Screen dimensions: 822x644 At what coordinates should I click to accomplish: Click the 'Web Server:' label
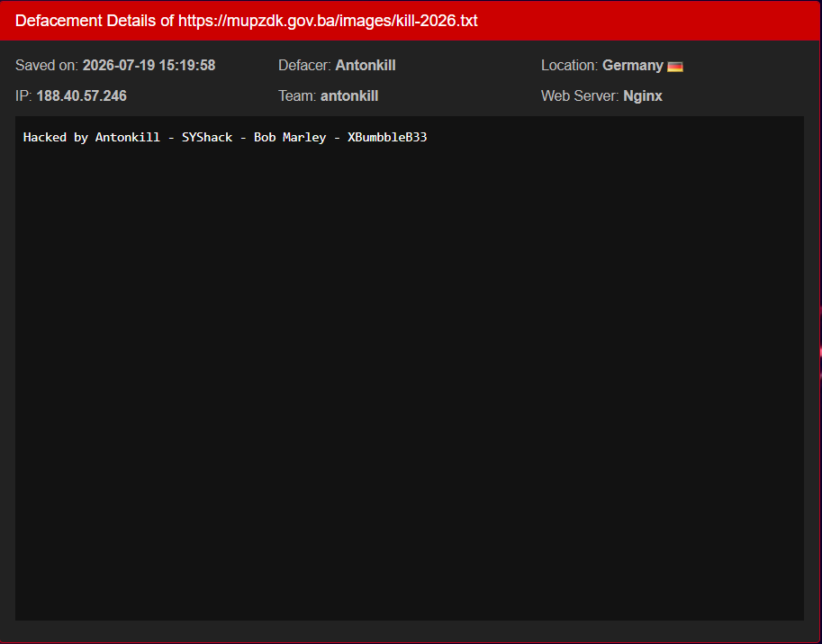[580, 96]
